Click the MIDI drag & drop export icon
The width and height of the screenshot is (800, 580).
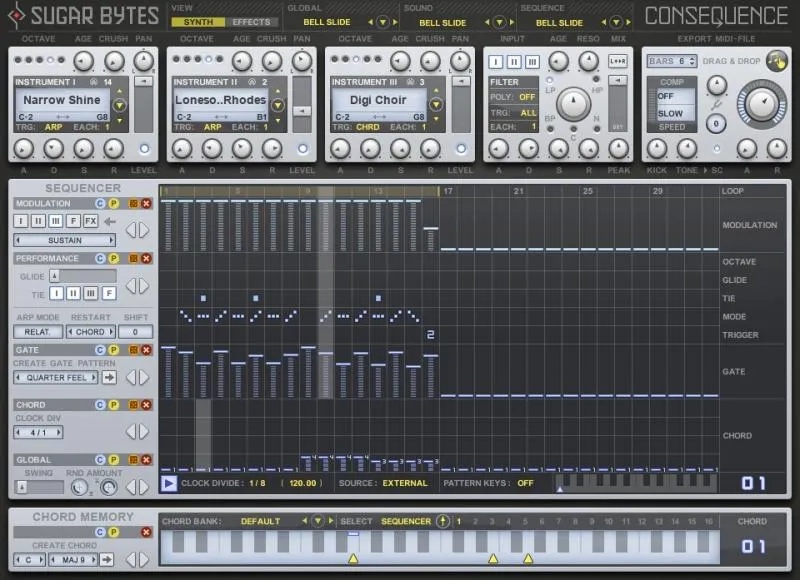pyautogui.click(x=777, y=61)
